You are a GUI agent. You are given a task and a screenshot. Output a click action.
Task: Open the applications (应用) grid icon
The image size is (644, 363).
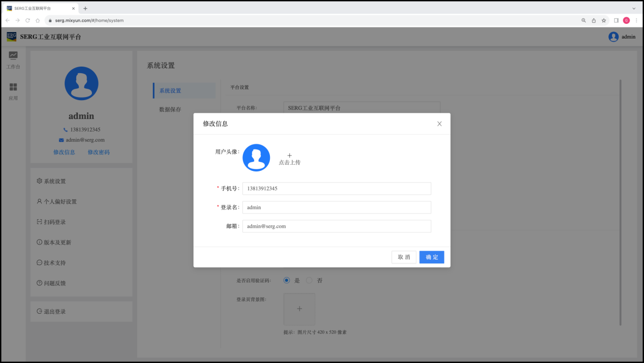click(13, 87)
